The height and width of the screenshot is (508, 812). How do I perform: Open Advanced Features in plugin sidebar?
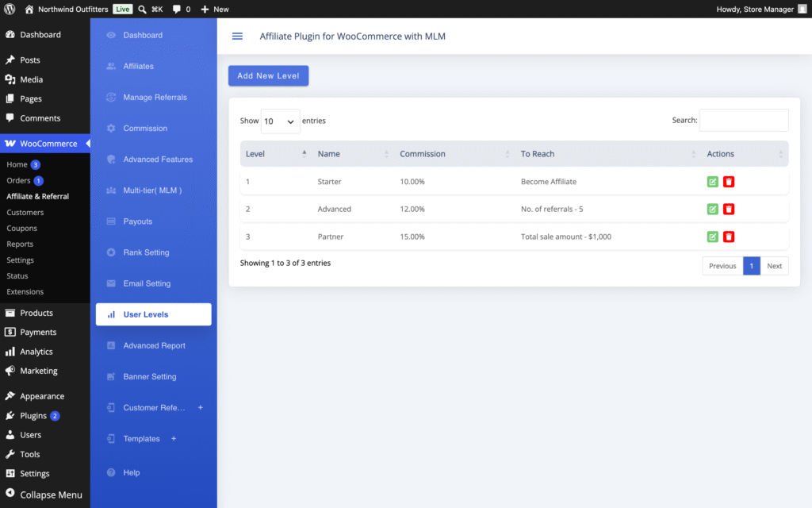[x=153, y=159]
